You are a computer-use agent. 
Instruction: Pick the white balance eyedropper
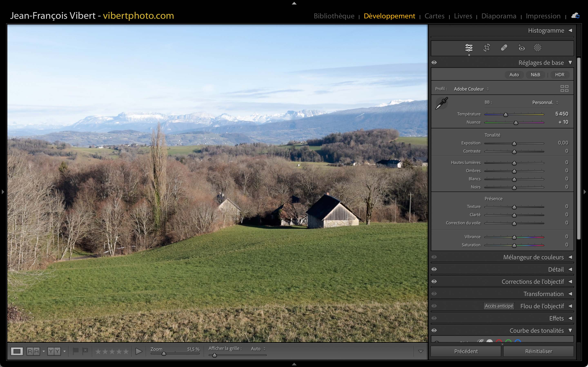[441, 103]
